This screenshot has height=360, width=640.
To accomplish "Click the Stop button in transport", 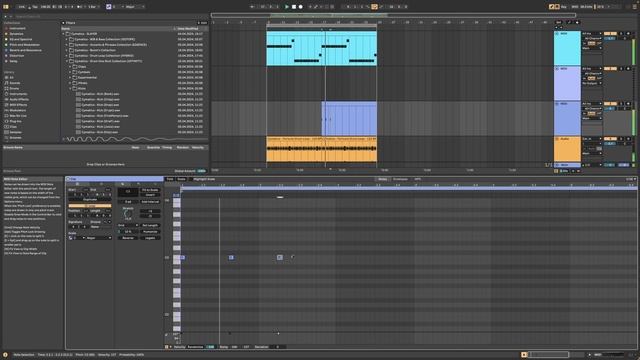I will (x=293, y=7).
